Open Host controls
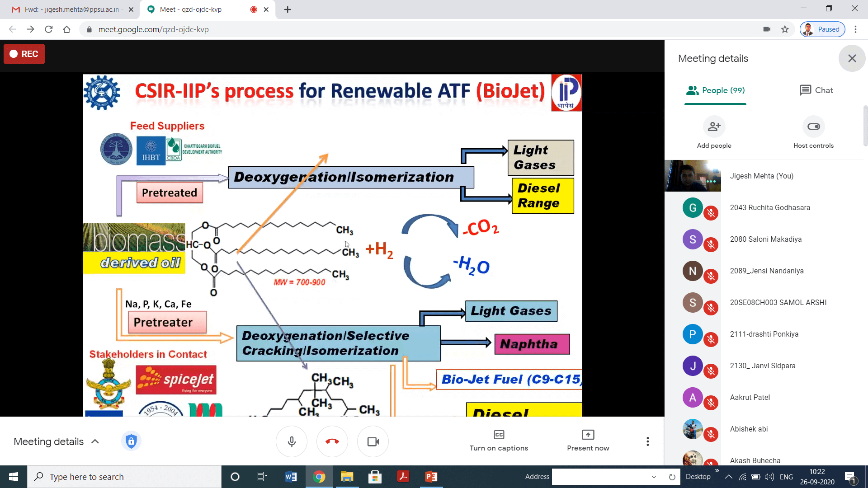The width and height of the screenshot is (868, 488). [x=813, y=127]
